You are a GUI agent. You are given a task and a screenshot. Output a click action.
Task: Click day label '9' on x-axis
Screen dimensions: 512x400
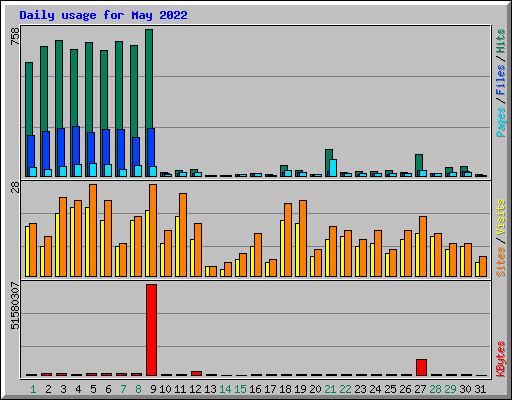[x=153, y=389]
